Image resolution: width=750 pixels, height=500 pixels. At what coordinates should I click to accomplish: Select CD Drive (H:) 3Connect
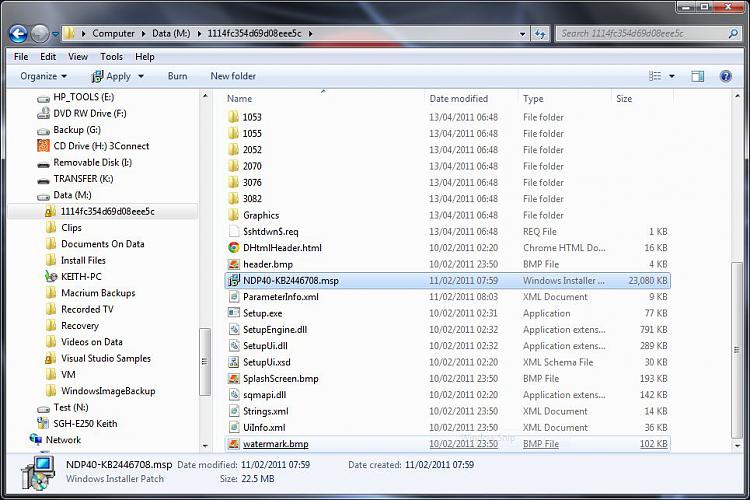coord(101,146)
